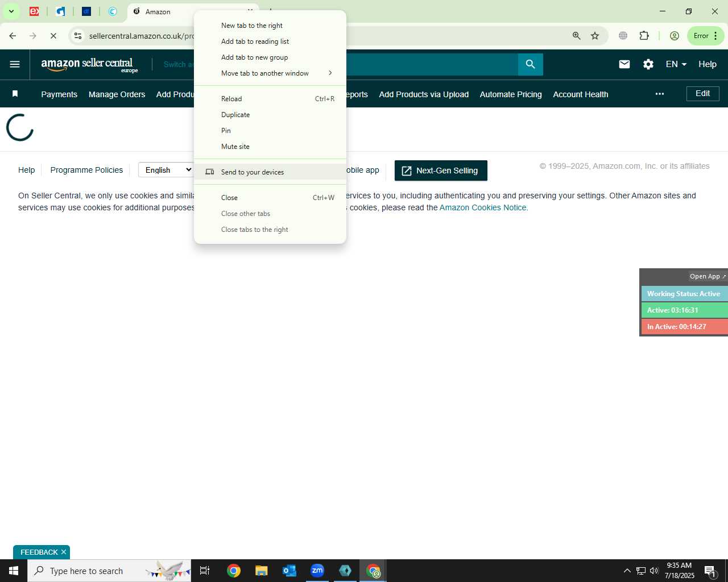Click Open App in the tracker widget
The height and width of the screenshot is (582, 728).
coord(708,276)
